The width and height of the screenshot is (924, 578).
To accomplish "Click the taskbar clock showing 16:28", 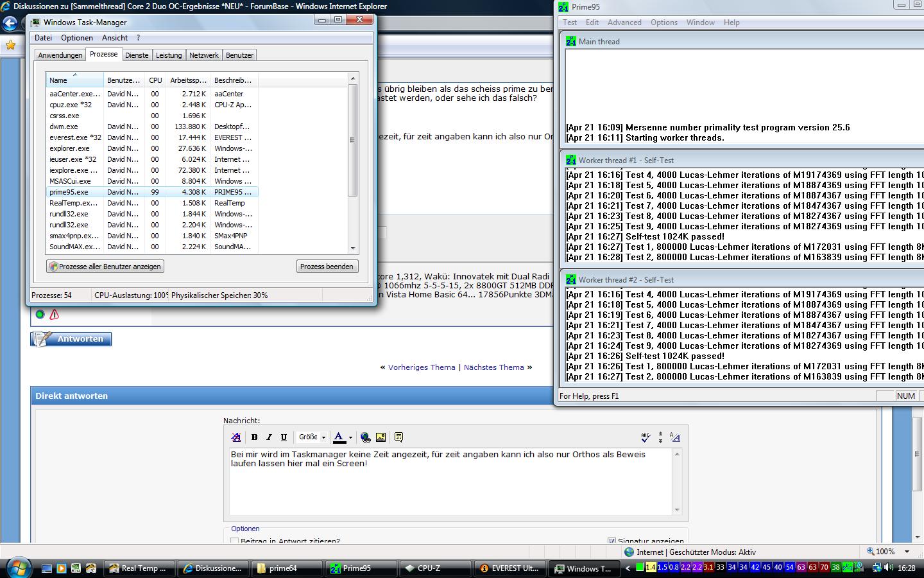I will coord(907,568).
